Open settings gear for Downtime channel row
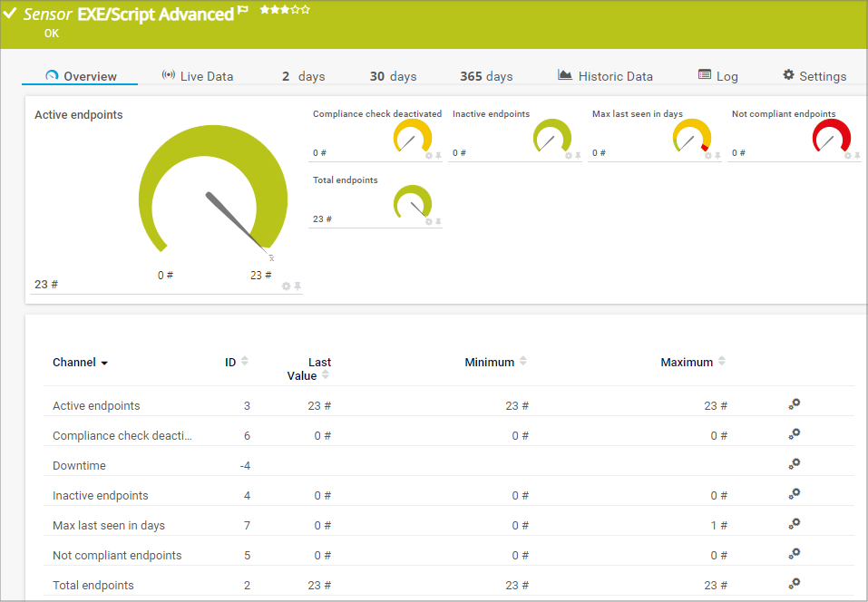This screenshot has width=868, height=602. [794, 464]
